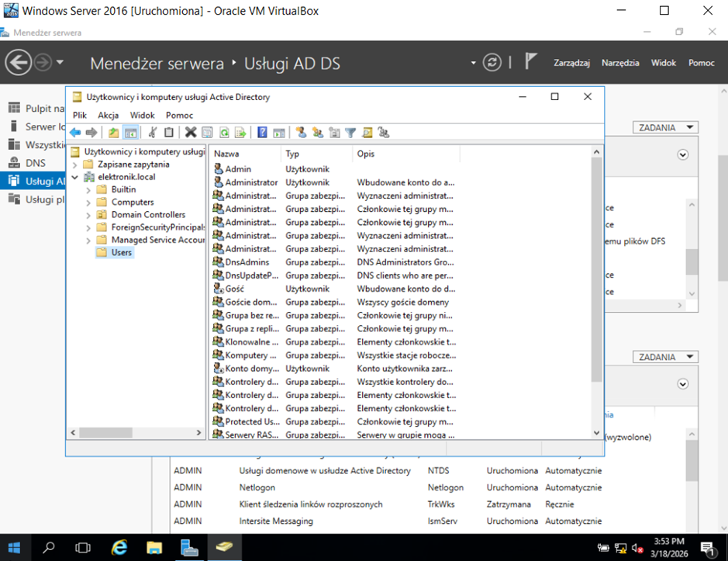Viewport: 728px width, 561px height.
Task: Click the Server Manager notifications flag icon
Action: pos(531,62)
